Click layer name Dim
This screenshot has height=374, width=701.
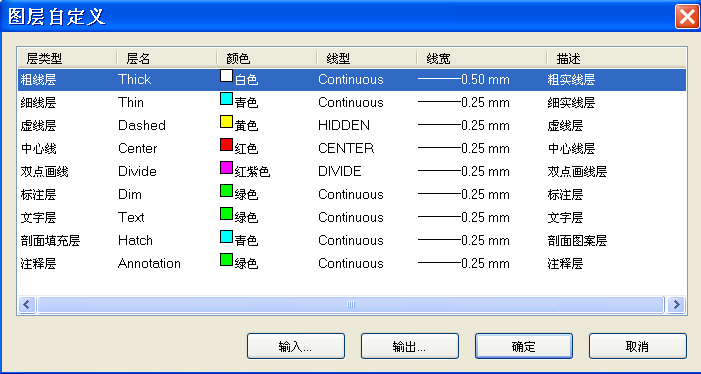click(x=130, y=195)
